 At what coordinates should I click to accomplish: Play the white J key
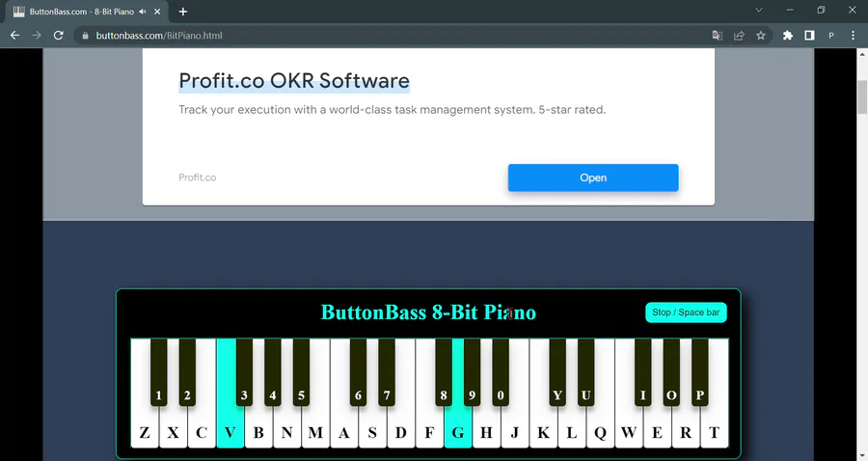515,433
